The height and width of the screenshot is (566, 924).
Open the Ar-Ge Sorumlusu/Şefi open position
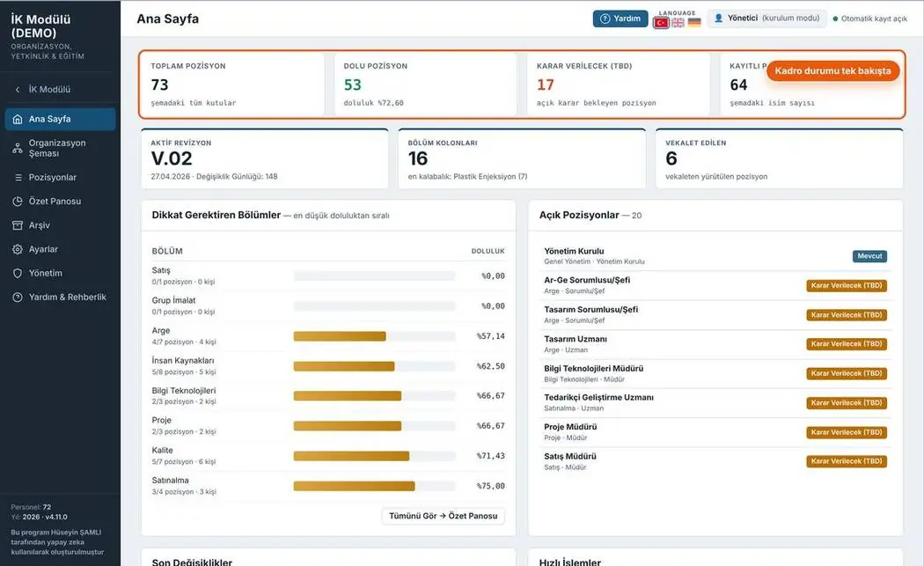coord(715,285)
